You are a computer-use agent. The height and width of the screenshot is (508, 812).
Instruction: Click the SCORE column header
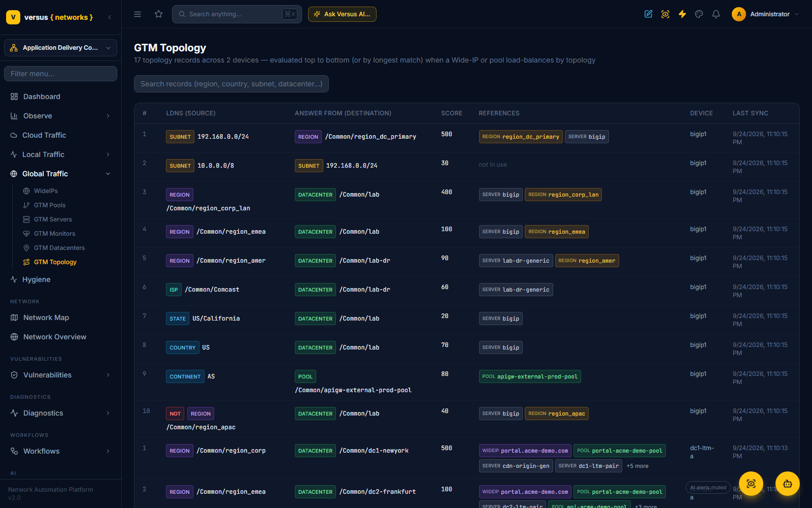click(452, 113)
